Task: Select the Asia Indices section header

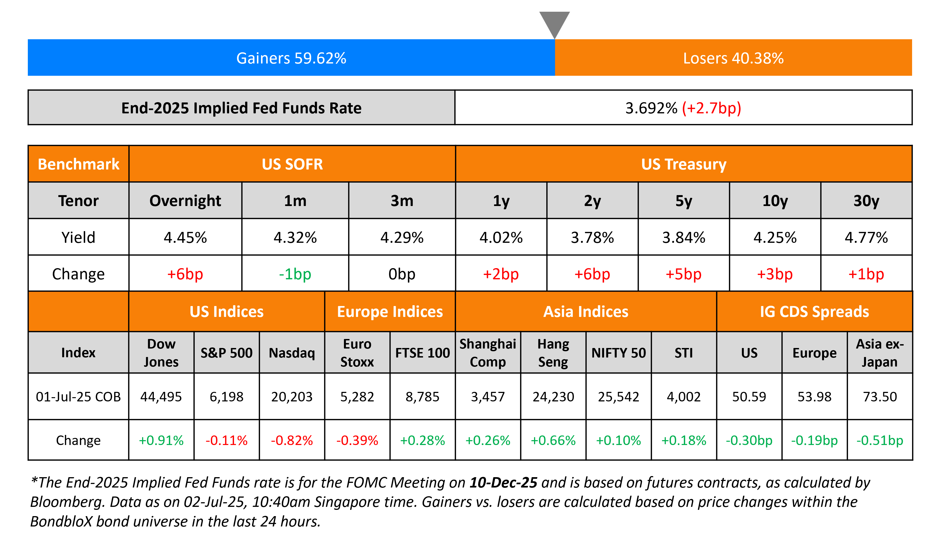Action: coord(586,312)
